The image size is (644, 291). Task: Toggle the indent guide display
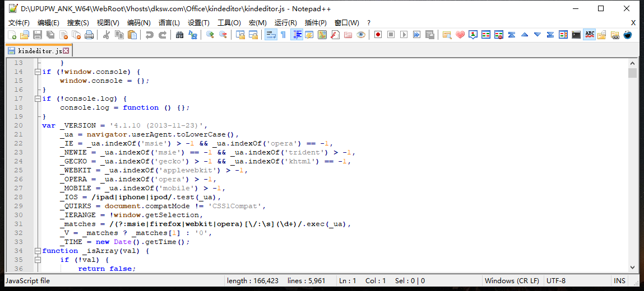296,35
